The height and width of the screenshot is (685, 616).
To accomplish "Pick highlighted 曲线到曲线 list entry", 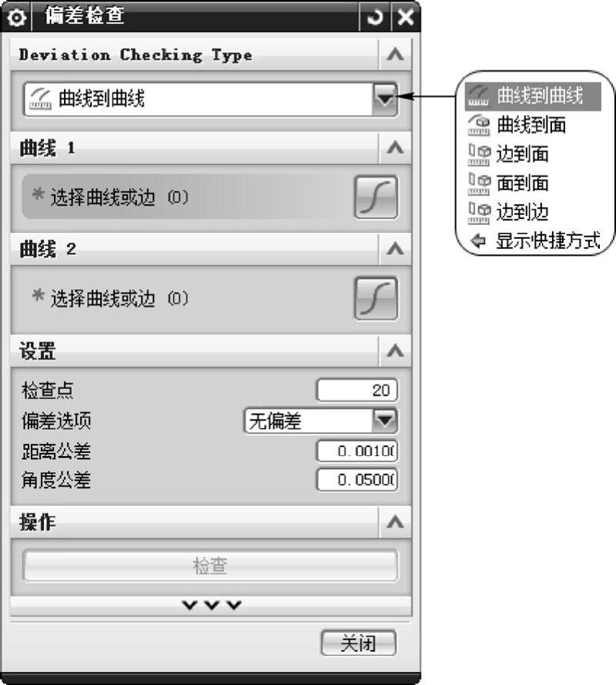I will click(x=533, y=96).
